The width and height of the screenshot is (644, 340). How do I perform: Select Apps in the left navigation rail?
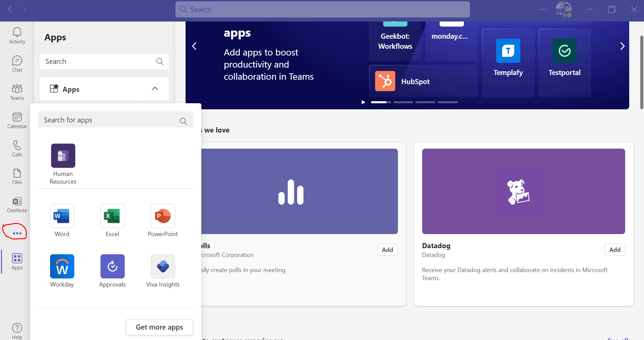(x=17, y=261)
